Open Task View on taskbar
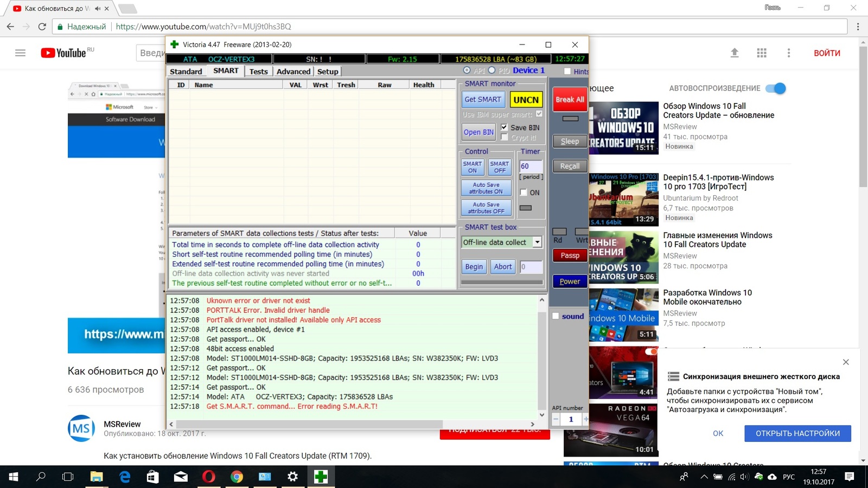Viewport: 868px width, 488px height. pyautogui.click(x=68, y=477)
